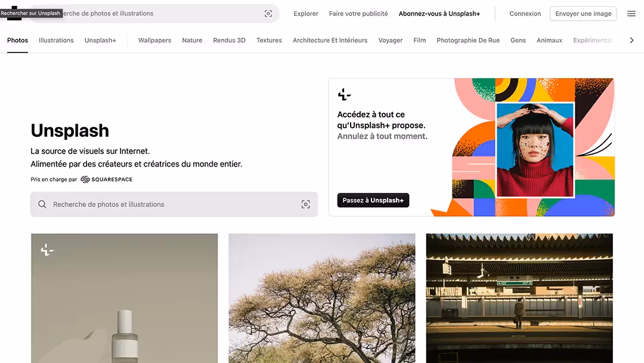Click Envoyer une image button
The height and width of the screenshot is (363, 644).
tap(583, 14)
